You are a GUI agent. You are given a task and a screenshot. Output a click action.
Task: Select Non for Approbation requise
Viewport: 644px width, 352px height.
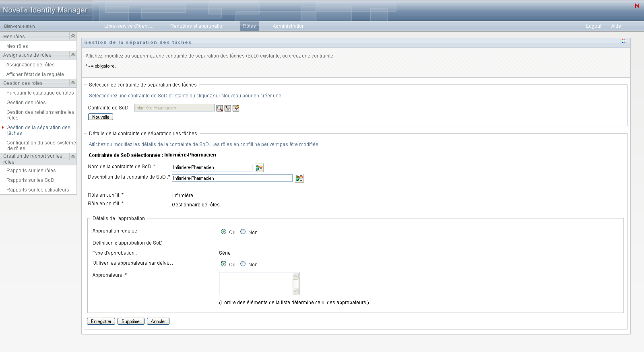pyautogui.click(x=243, y=232)
